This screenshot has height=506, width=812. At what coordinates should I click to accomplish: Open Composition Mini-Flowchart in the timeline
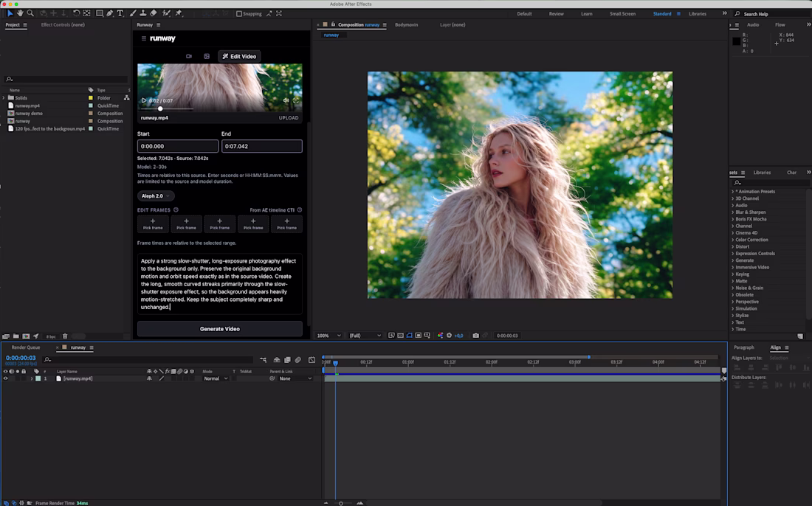click(x=263, y=359)
